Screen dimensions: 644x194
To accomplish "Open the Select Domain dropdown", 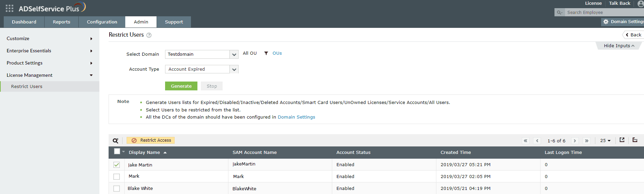I will (x=234, y=54).
